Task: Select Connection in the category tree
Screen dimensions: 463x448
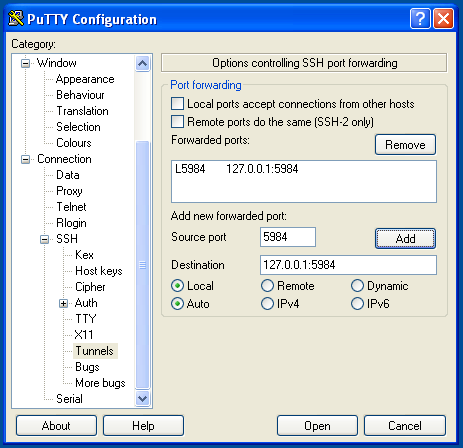Action: point(64,159)
